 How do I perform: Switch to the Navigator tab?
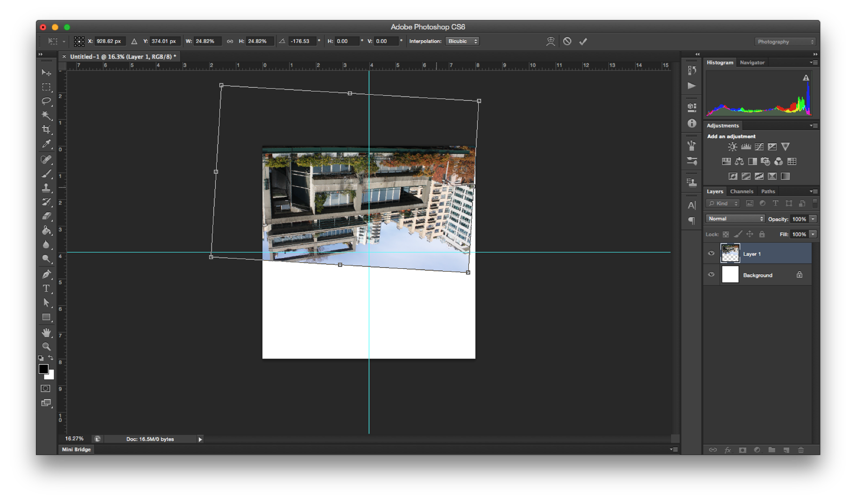point(752,63)
